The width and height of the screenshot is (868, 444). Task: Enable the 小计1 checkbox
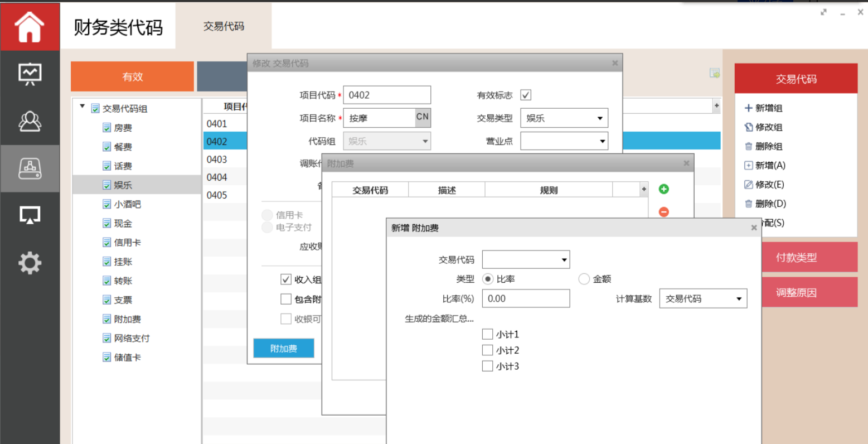tap(487, 335)
